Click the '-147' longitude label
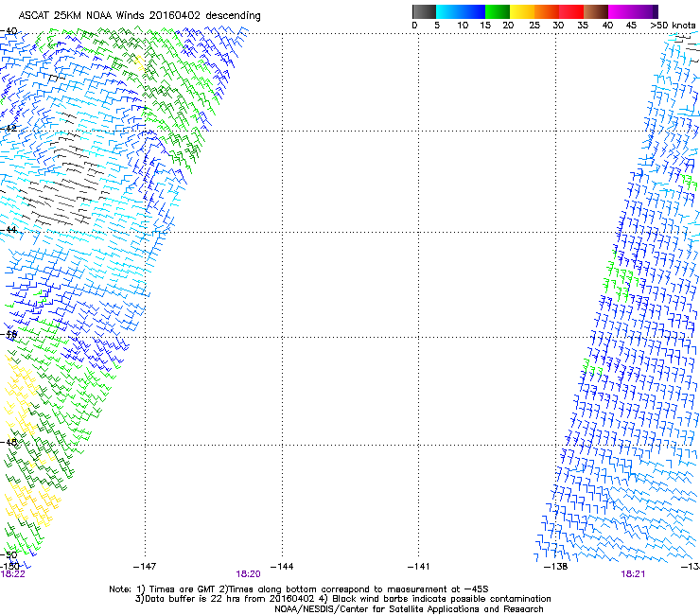 click(x=145, y=567)
